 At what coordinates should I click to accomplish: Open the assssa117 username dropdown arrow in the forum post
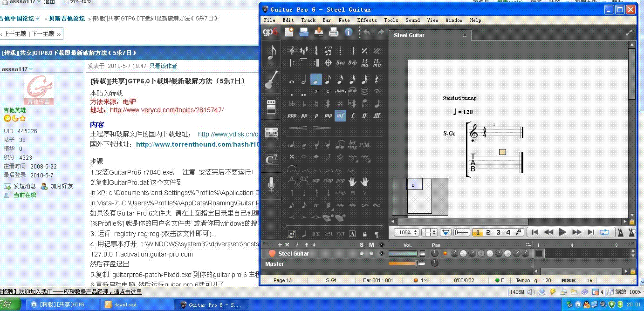31,69
